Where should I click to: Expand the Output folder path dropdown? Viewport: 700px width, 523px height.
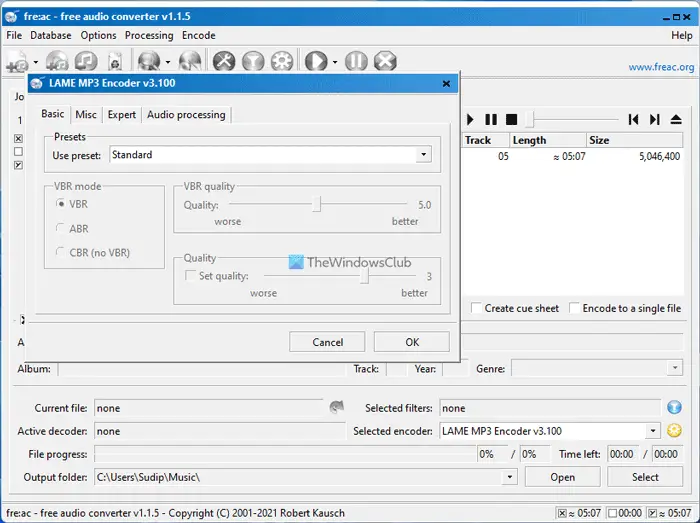pyautogui.click(x=510, y=477)
